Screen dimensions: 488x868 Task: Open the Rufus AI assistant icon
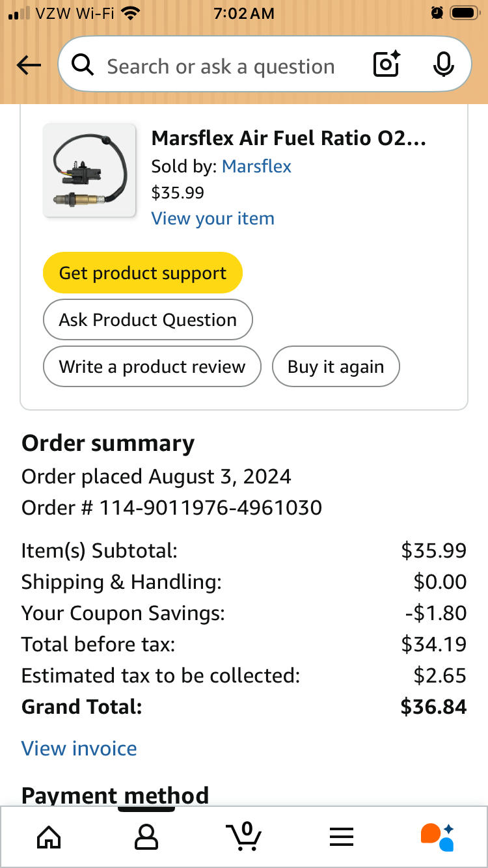[437, 837]
